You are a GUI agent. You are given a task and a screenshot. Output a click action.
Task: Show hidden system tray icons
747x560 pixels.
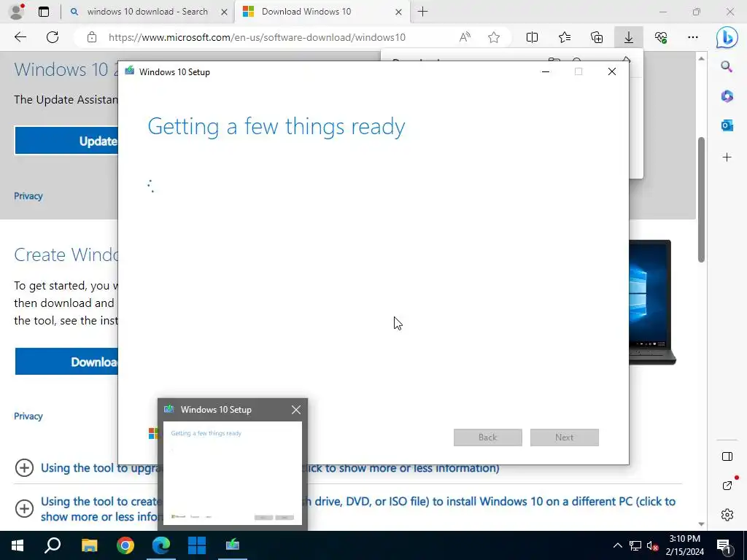click(617, 545)
